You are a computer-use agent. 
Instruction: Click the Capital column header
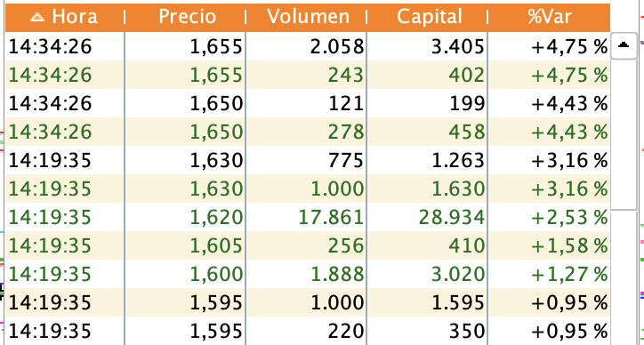pos(430,17)
